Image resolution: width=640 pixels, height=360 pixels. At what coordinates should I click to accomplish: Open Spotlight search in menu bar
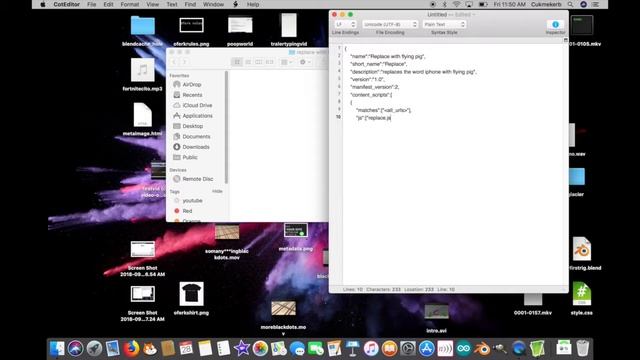(570, 4)
